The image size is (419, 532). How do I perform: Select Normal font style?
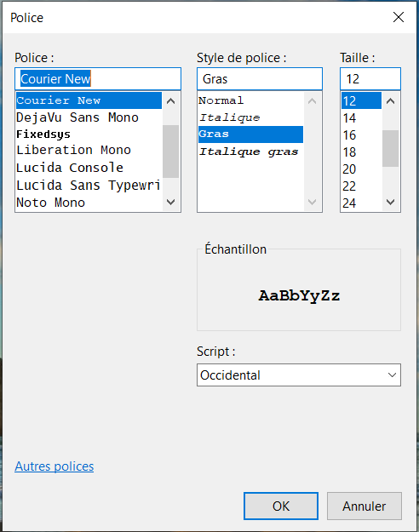click(250, 100)
